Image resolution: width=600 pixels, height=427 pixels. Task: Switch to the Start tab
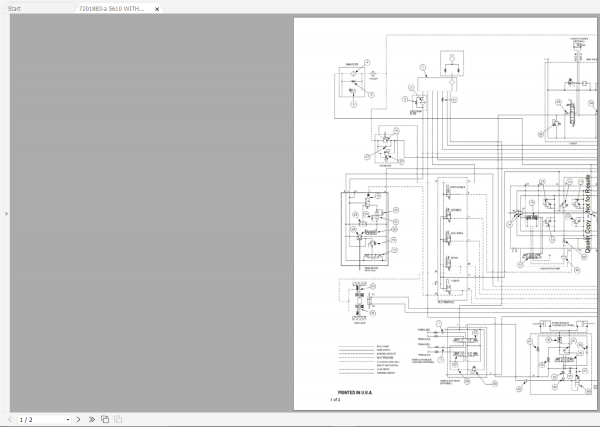(15, 8)
